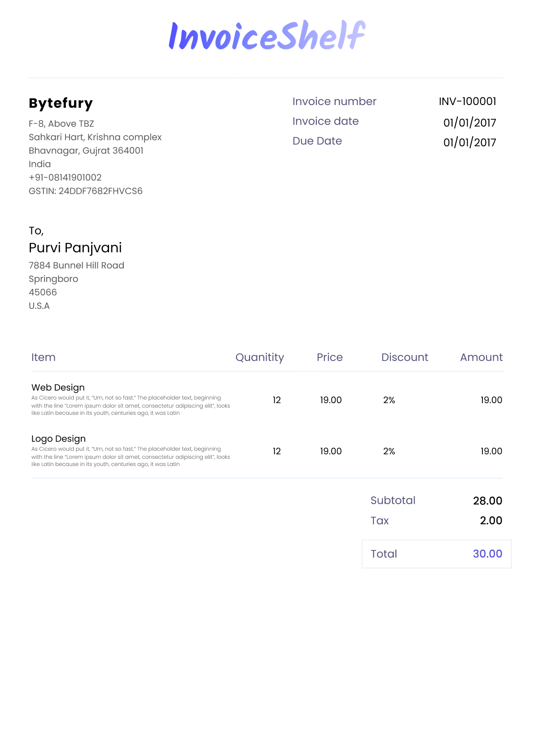534x756 pixels.
Task: Click the Discount column header
Action: click(x=404, y=357)
